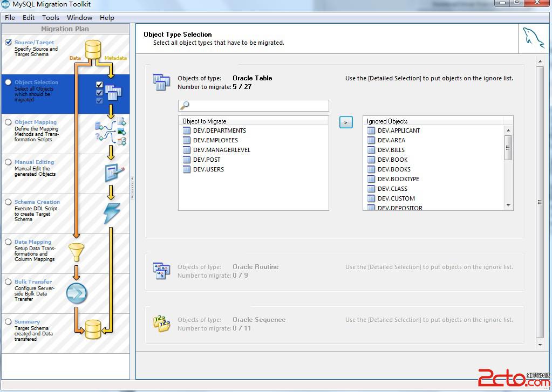Viewport: 552px width, 392px height.
Task: Open the Window menu
Action: click(79, 18)
